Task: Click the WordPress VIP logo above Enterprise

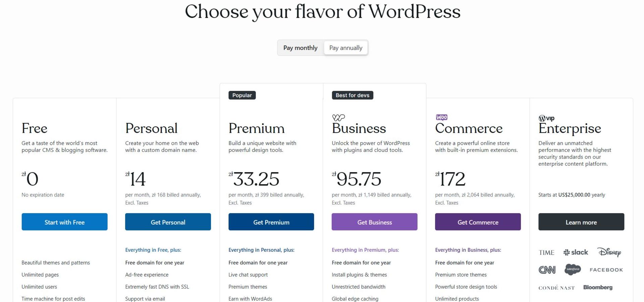Action: coord(546,118)
